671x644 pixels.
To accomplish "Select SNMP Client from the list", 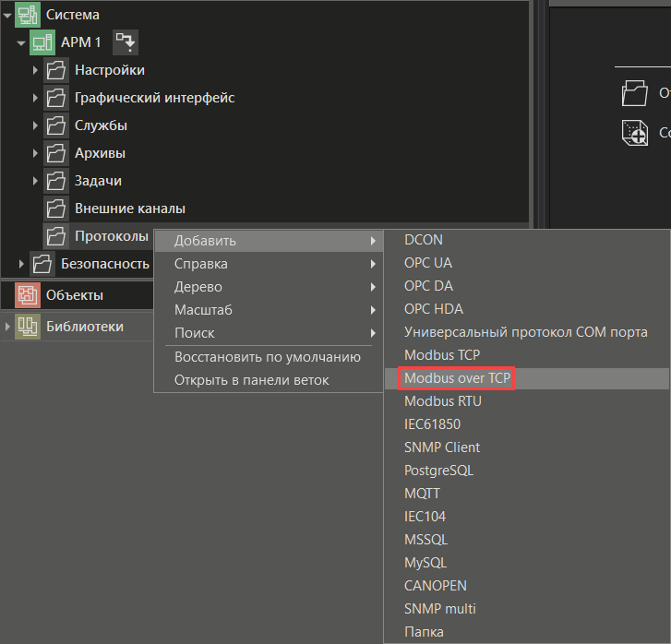I will (527, 447).
